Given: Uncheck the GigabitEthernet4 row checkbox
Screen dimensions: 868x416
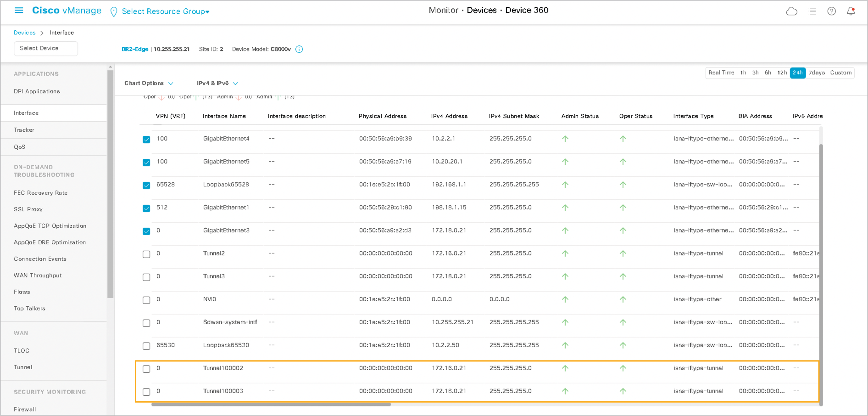Looking at the screenshot, I should (146, 140).
